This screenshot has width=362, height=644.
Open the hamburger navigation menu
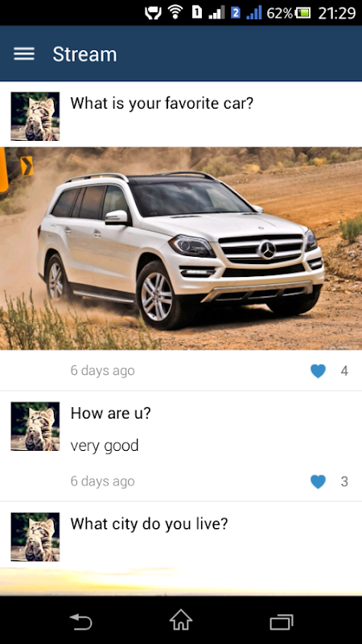24,54
